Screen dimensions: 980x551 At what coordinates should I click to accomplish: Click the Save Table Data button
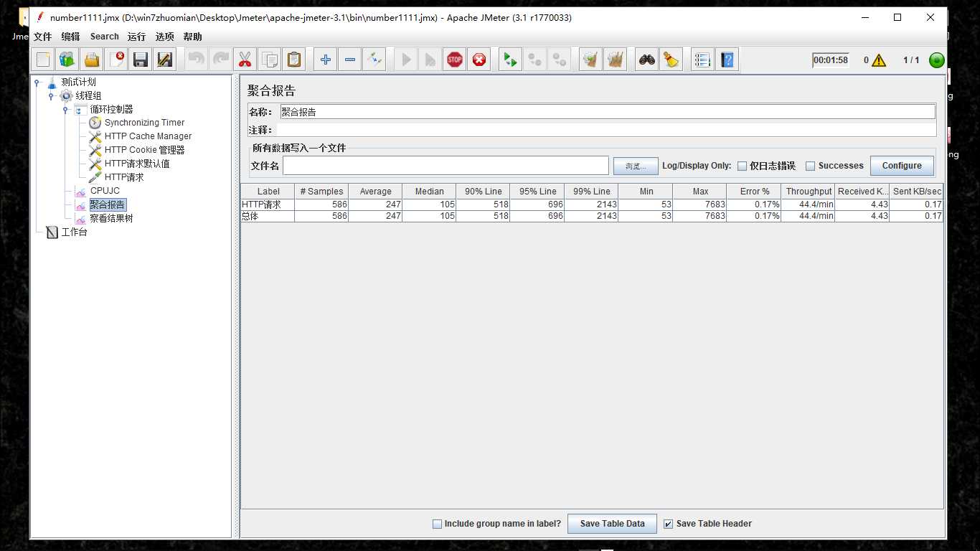click(x=612, y=524)
